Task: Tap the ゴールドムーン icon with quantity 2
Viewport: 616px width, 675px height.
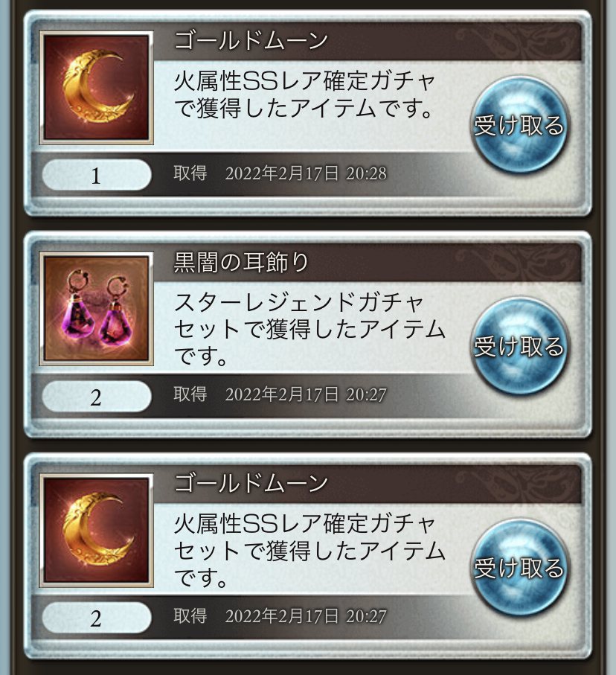Action: click(x=96, y=530)
